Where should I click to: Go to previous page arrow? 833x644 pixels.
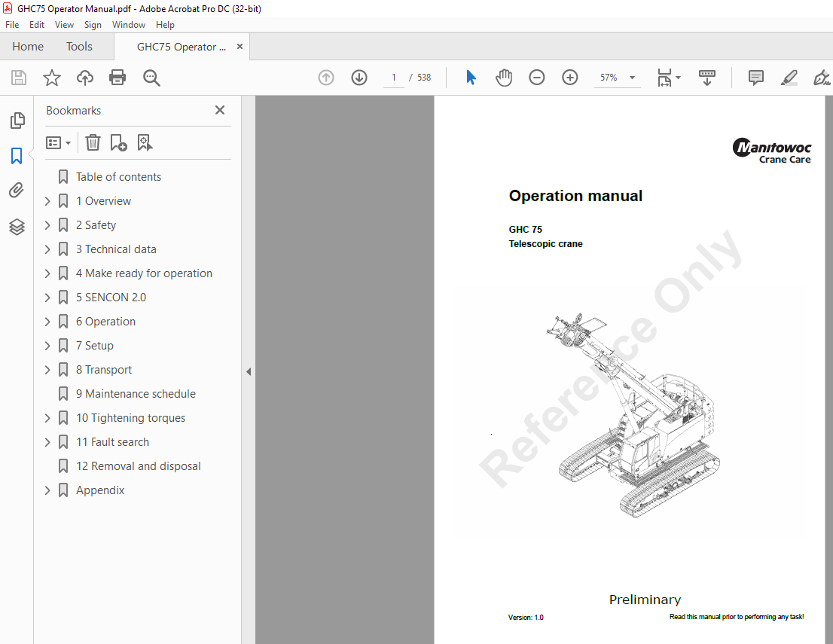[x=326, y=78]
